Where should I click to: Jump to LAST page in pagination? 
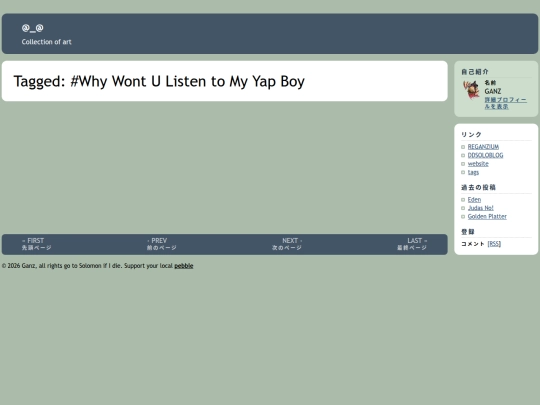(x=412, y=244)
